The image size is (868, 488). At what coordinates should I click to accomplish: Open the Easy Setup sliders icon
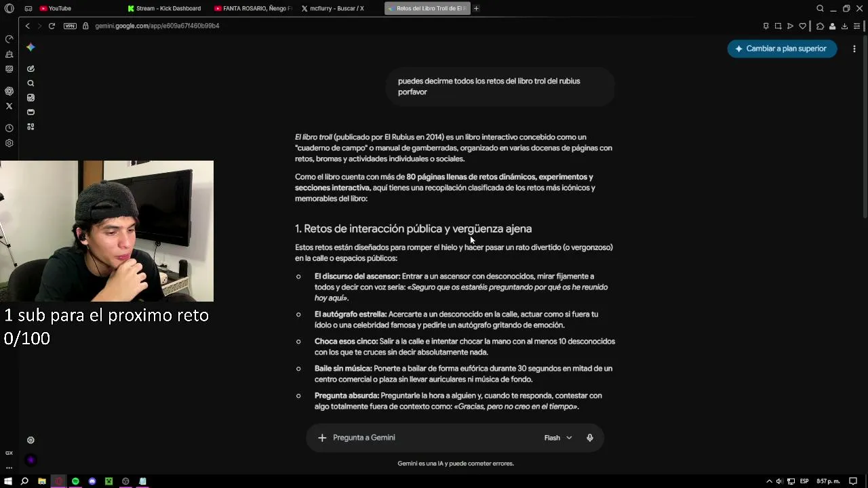click(x=856, y=26)
